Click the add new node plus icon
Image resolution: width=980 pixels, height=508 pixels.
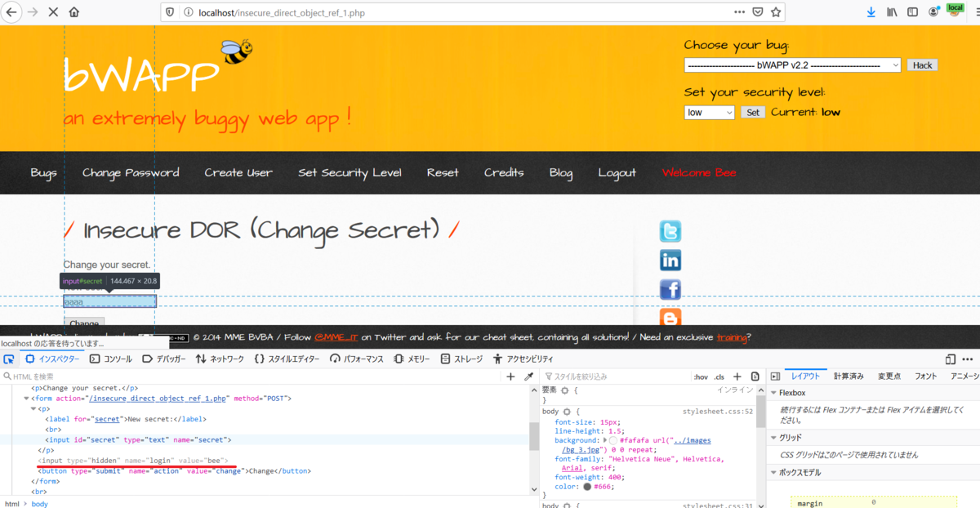click(511, 377)
